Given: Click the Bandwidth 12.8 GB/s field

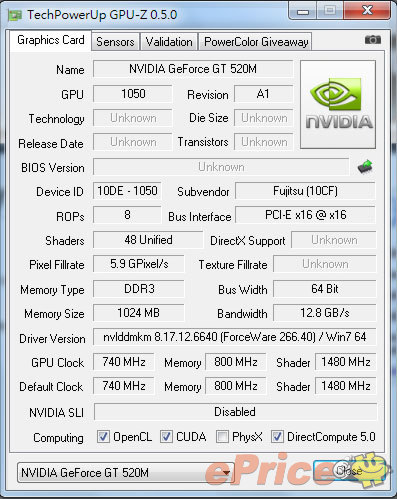Looking at the screenshot, I should (325, 313).
